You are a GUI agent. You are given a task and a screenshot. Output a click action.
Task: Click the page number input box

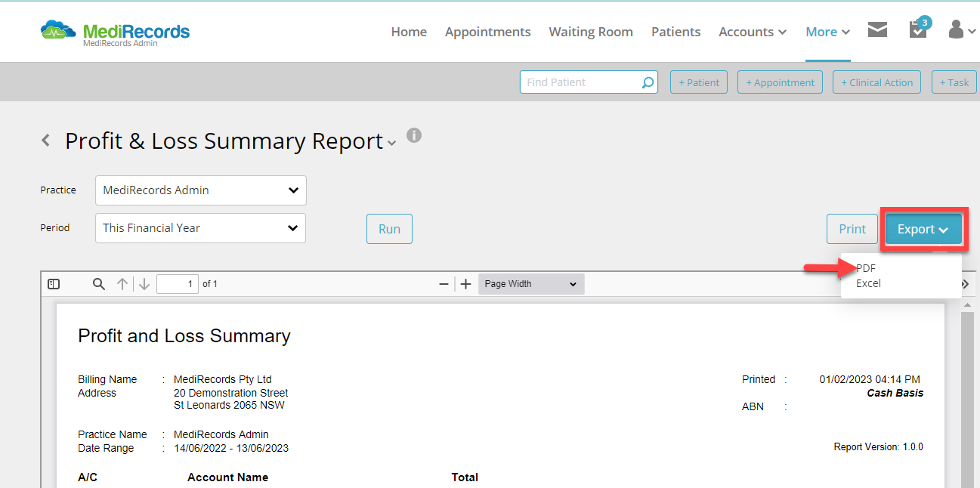(x=178, y=284)
